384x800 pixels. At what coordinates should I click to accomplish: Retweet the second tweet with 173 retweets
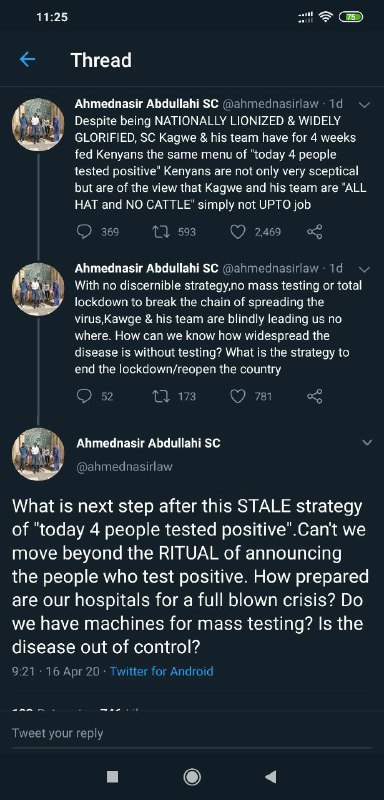tap(159, 396)
